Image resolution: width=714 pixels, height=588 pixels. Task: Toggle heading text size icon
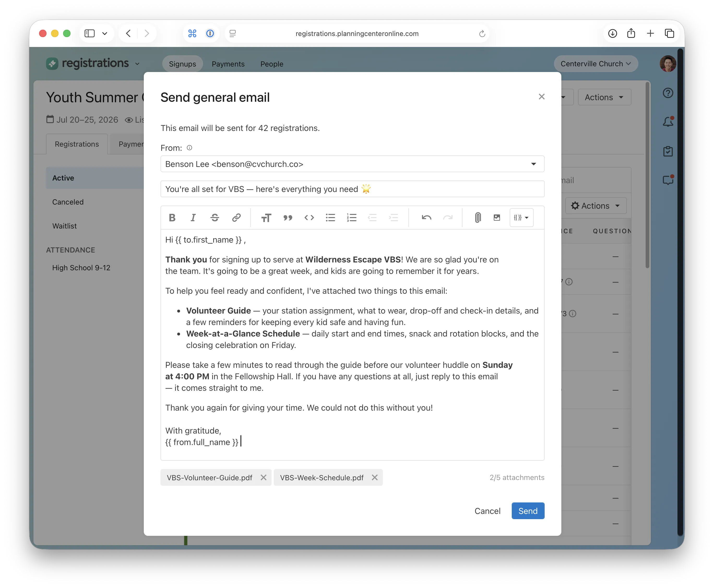click(266, 218)
